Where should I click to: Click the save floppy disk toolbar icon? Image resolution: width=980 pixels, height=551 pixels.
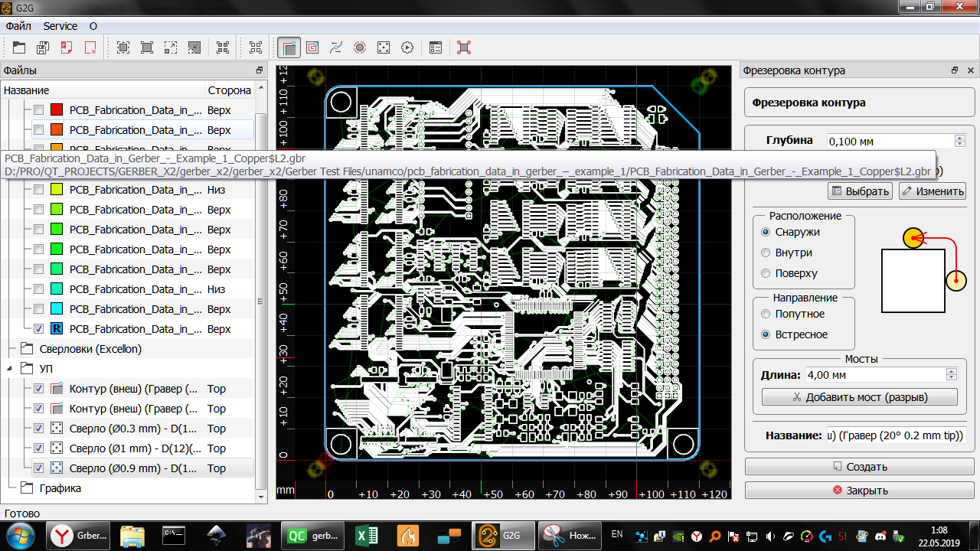tap(43, 47)
